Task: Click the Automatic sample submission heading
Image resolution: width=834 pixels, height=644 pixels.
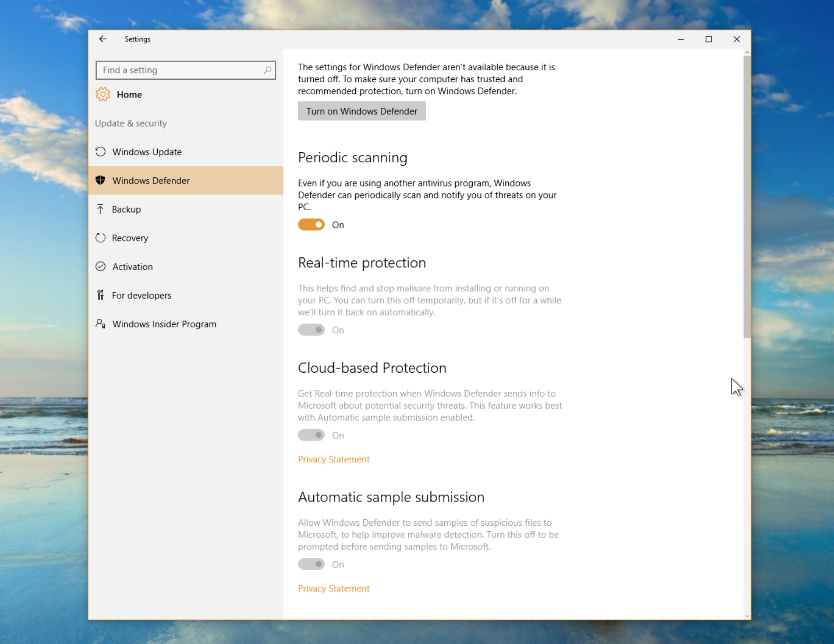Action: pos(391,497)
